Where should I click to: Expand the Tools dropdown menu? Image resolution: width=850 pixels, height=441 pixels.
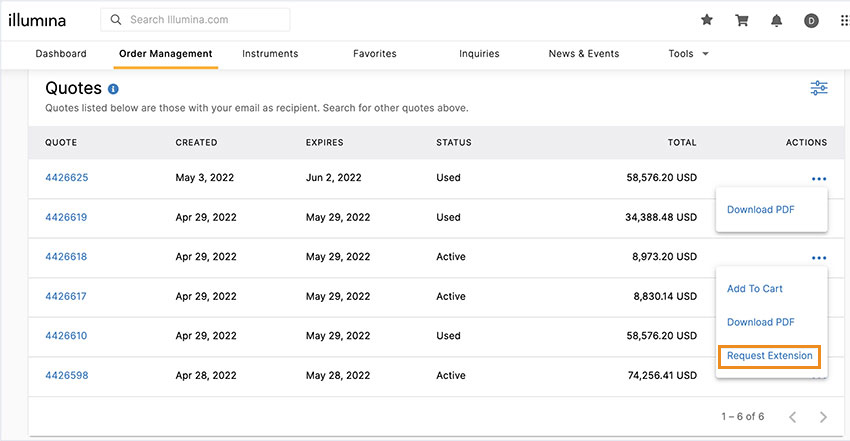click(689, 54)
